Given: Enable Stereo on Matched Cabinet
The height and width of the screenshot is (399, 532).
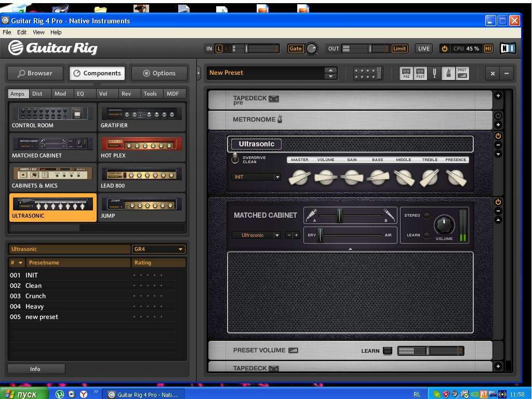Looking at the screenshot, I should point(427,216).
